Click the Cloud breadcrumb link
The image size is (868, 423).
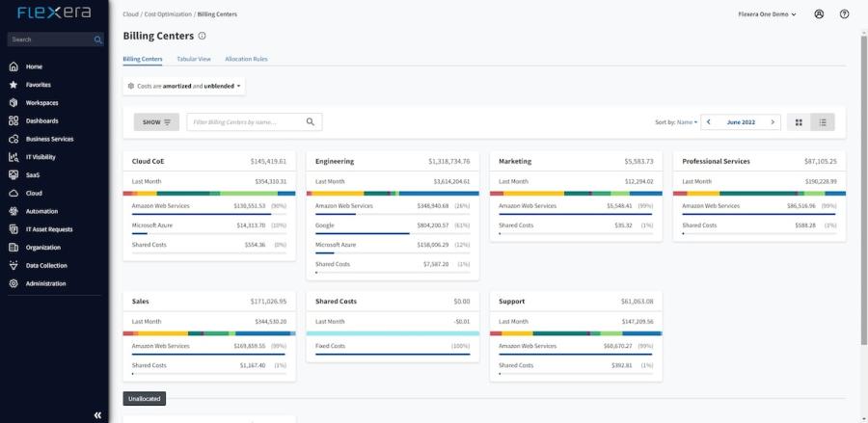point(130,14)
